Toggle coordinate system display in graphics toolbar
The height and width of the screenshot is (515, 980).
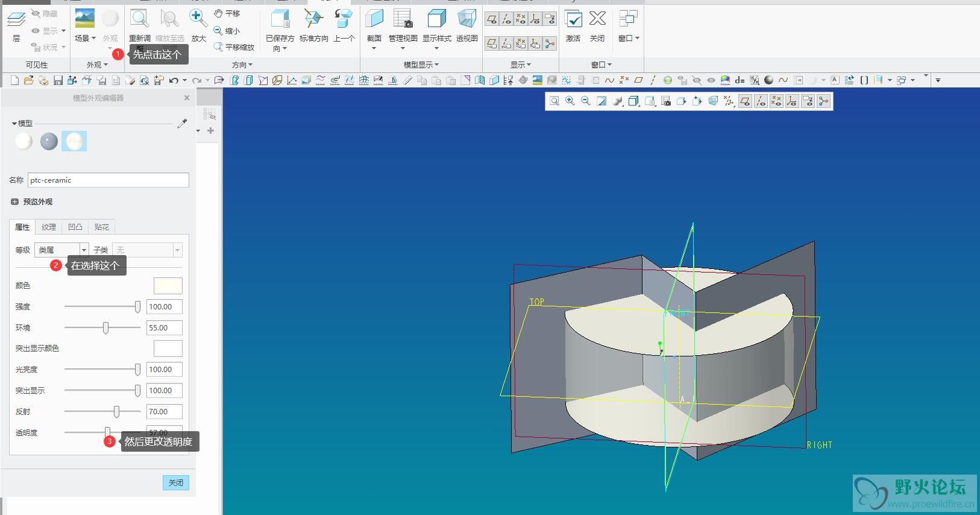tap(792, 101)
